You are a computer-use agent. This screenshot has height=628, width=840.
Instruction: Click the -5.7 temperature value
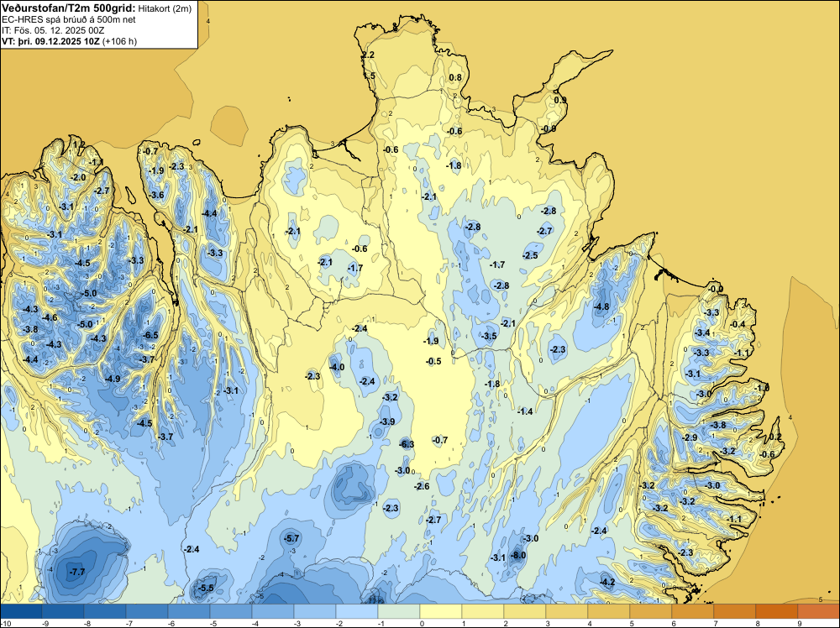292,538
